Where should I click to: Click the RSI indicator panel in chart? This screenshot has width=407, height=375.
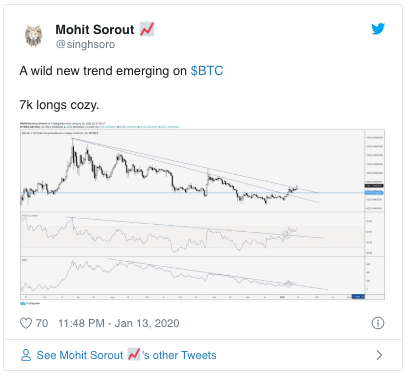[x=192, y=234]
